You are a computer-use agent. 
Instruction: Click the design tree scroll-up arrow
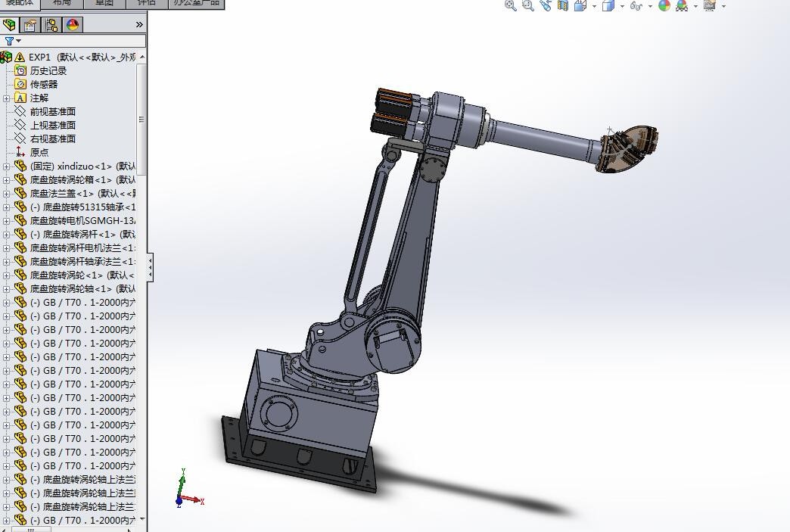coord(142,57)
